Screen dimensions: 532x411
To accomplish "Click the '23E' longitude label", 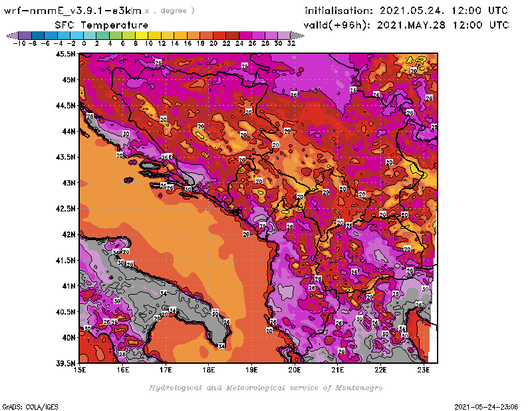I will pyautogui.click(x=424, y=370).
